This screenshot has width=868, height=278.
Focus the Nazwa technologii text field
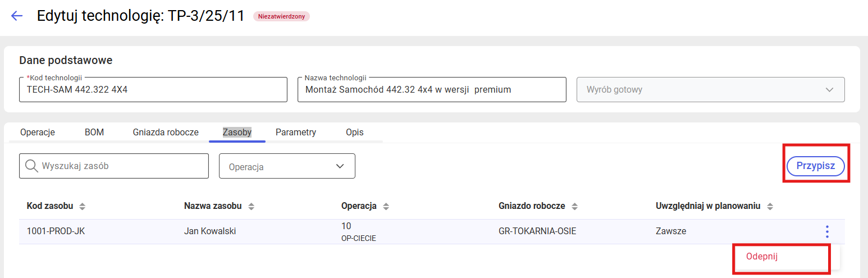coord(431,90)
